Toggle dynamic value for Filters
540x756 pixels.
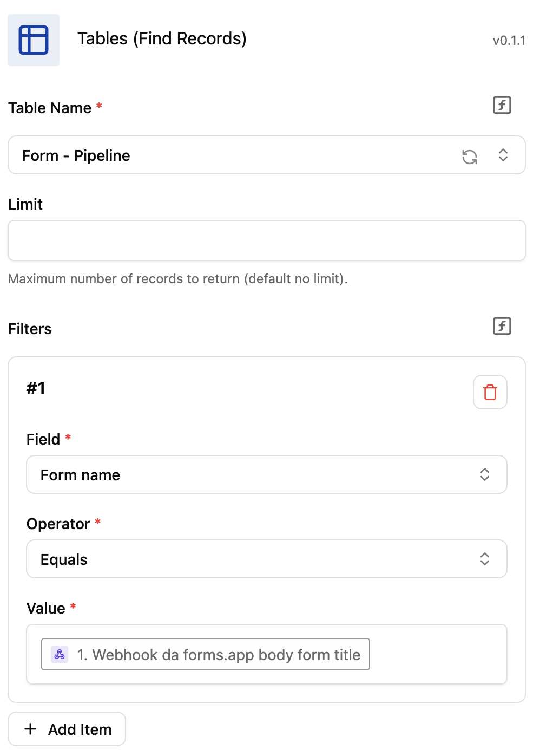pyautogui.click(x=502, y=326)
